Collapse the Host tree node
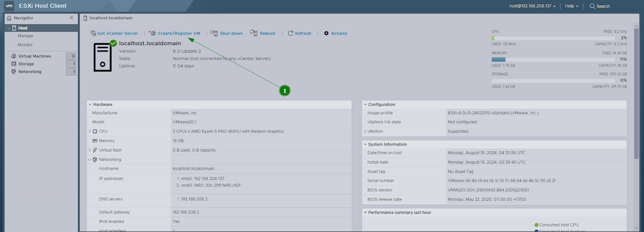The width and height of the screenshot is (644, 232). (9, 28)
